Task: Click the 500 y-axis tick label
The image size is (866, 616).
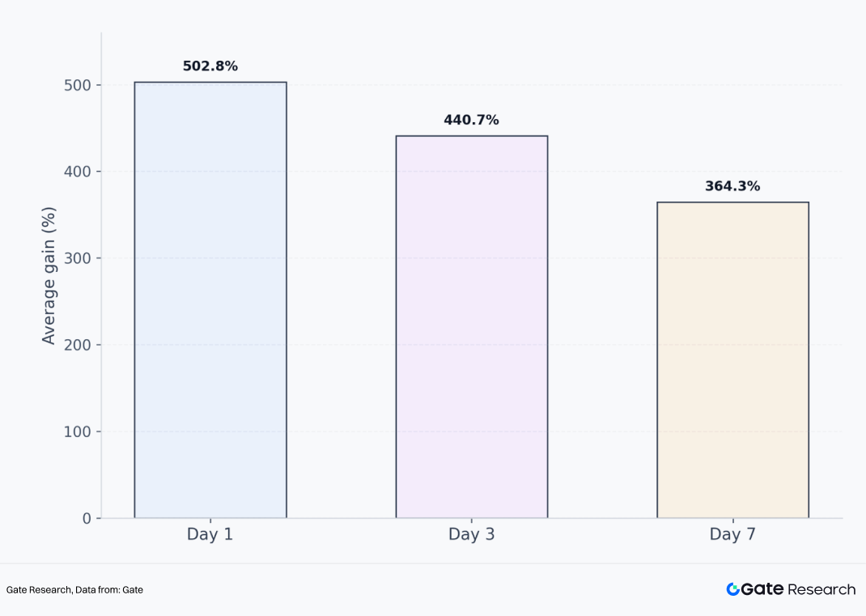Action: [79, 85]
